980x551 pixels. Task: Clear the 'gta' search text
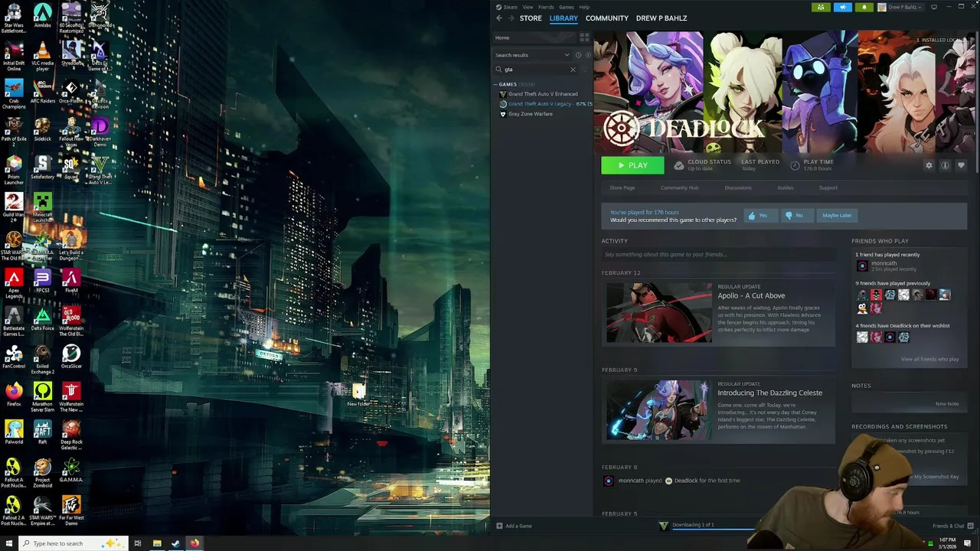pyautogui.click(x=573, y=70)
